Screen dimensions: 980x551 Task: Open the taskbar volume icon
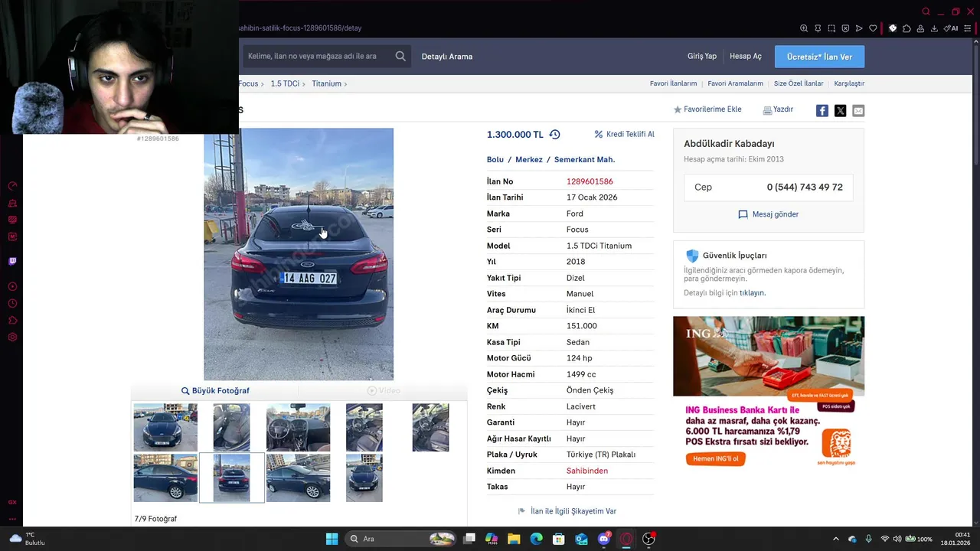pos(897,539)
